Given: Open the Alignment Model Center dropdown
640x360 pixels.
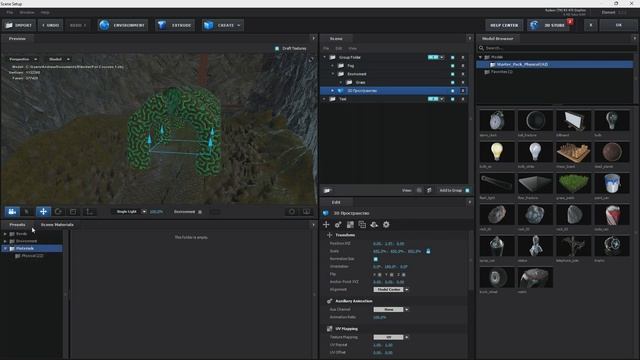Looking at the screenshot, I should (x=391, y=289).
